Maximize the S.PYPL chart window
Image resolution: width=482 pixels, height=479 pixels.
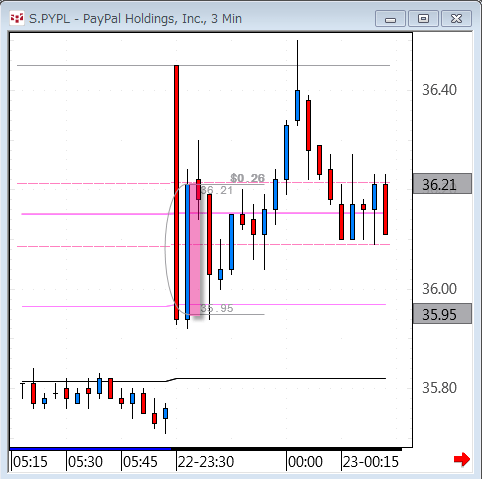click(423, 19)
